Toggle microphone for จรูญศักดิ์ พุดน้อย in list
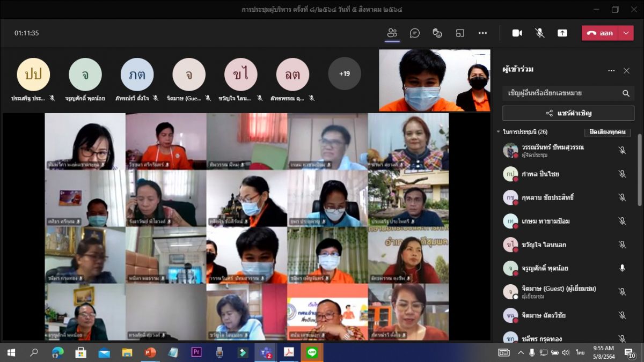This screenshot has height=362, width=644. 622,268
